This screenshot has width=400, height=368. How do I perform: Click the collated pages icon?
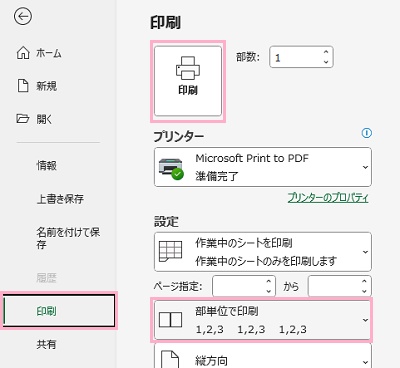(170, 320)
